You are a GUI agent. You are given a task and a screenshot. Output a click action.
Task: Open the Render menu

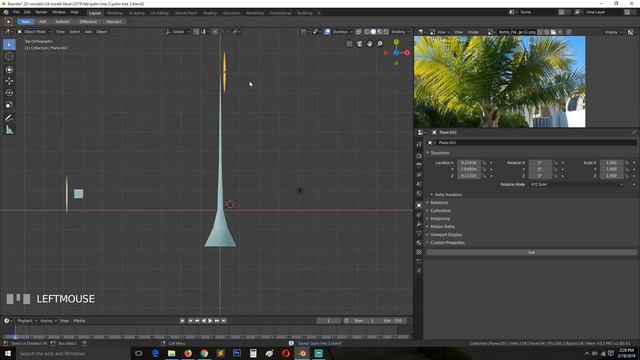coord(41,12)
